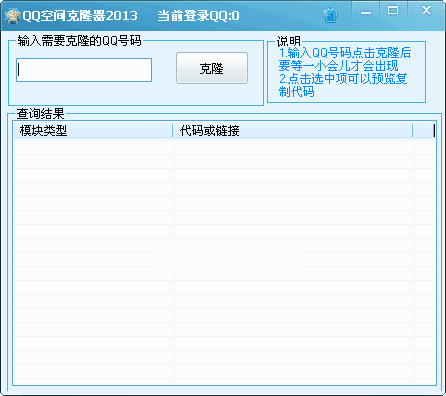The width and height of the screenshot is (446, 396).
Task: Sort by 代码或链接 column header
Action: (x=293, y=130)
